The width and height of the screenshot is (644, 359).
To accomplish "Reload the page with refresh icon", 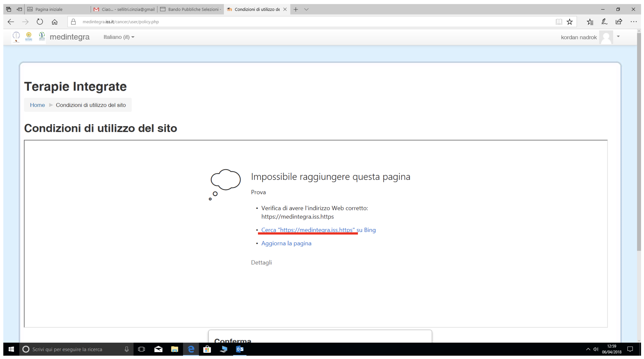I will point(40,22).
